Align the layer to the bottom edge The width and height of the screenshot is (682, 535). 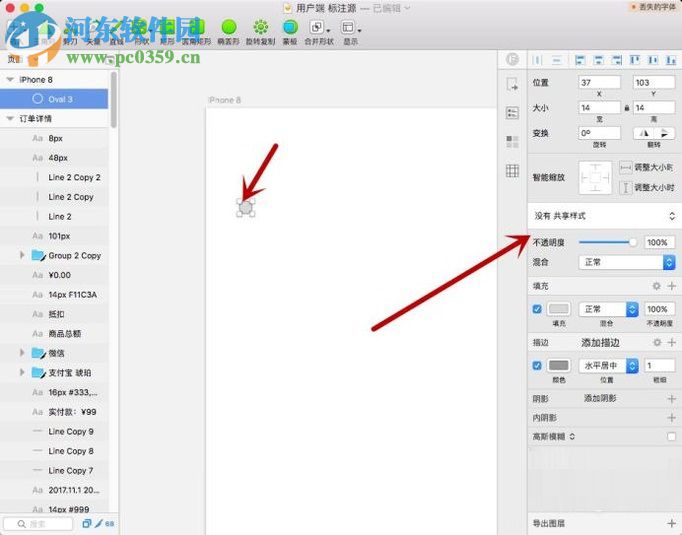[671, 60]
